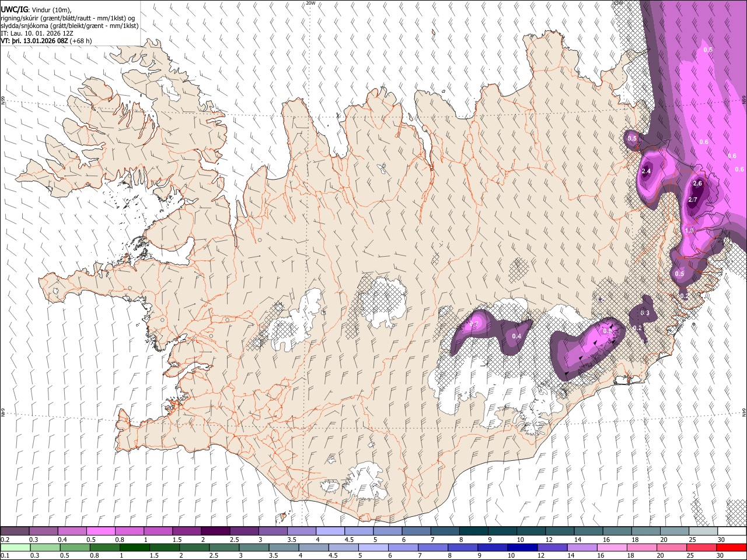Screen dimensions: 747x560
Task: Select the snow legend swatch between 12 and 14
Action: [x=560, y=531]
